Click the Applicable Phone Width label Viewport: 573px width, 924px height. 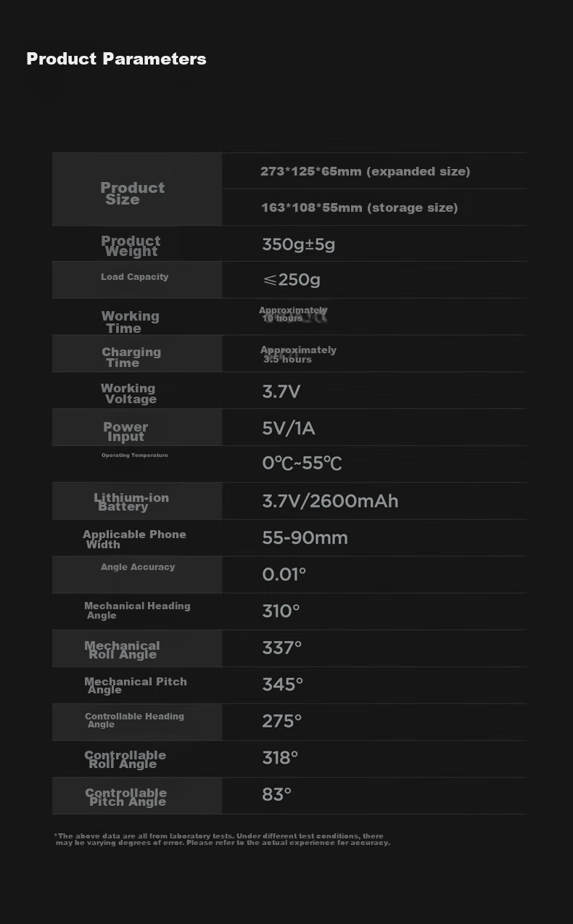134,539
